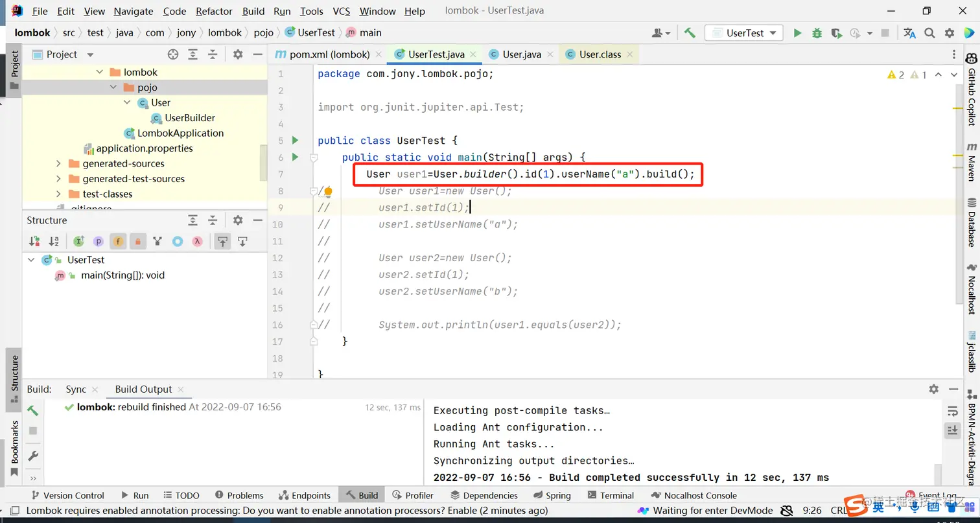
Task: Click the green Build Project hammer in the top toolbar
Action: coord(690,33)
